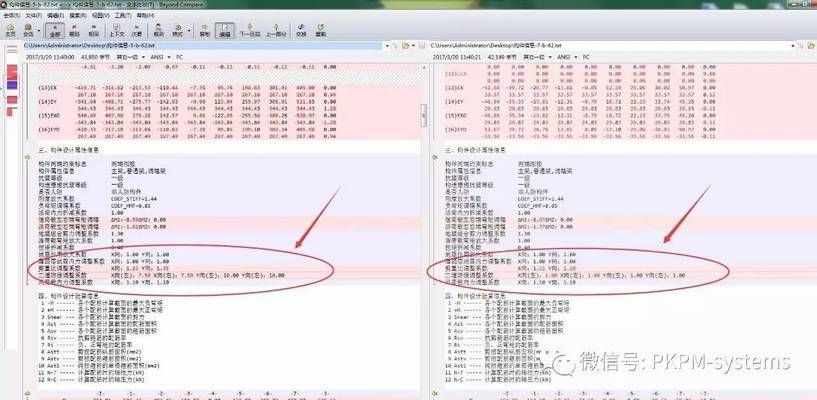Expand the right path history dropdown arrow
The image size is (817, 400).
(794, 46)
